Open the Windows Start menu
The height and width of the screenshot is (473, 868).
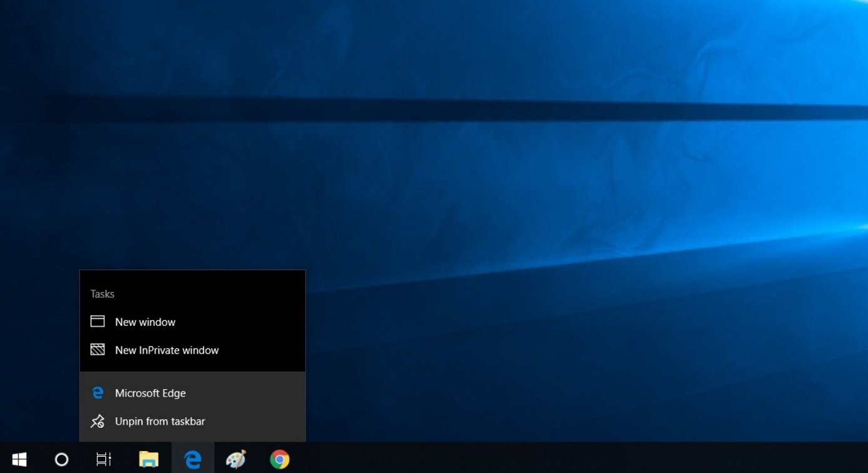[x=19, y=459]
